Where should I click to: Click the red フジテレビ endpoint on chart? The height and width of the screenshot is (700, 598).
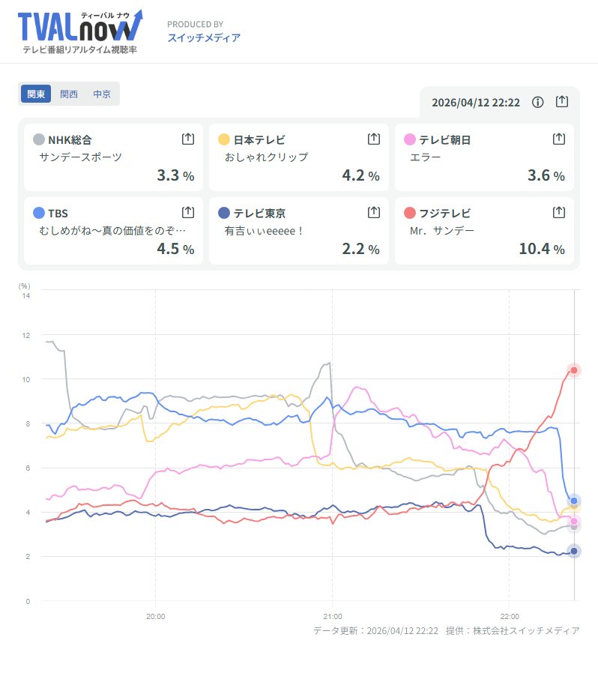click(x=574, y=370)
